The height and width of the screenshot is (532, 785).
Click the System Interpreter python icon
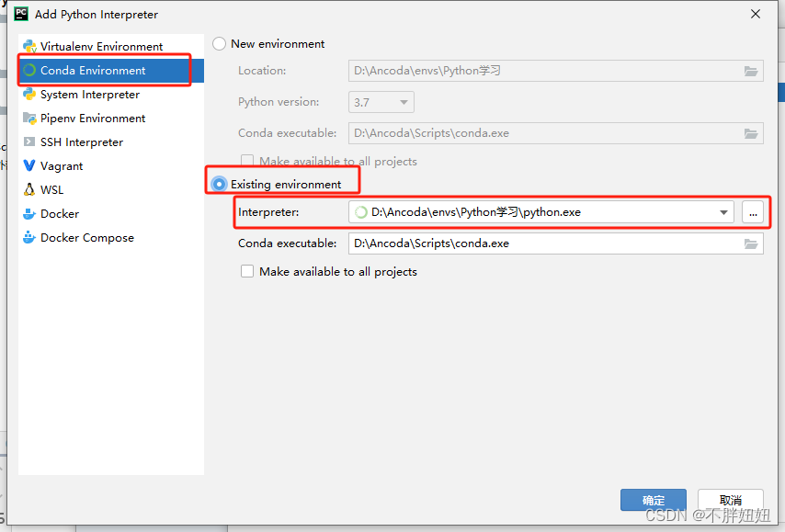[x=29, y=94]
